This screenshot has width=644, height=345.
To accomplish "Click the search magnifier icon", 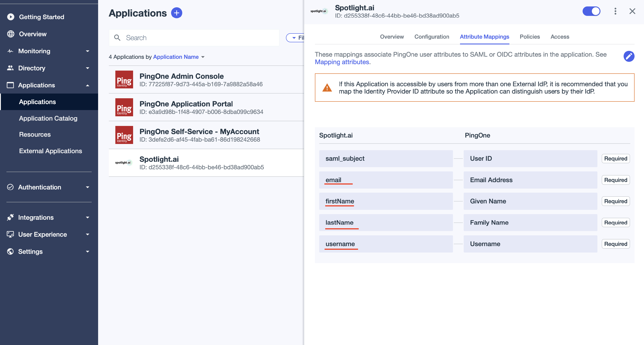I will point(117,38).
